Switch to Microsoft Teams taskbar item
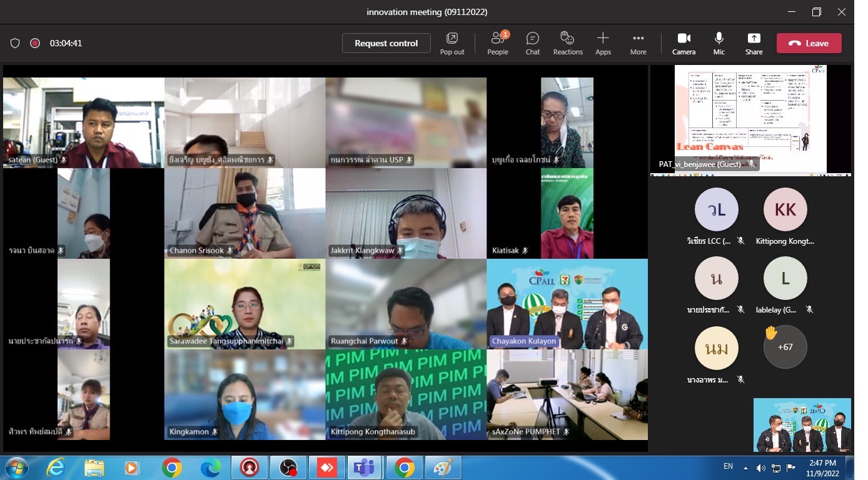This screenshot has width=868, height=480. 365,467
